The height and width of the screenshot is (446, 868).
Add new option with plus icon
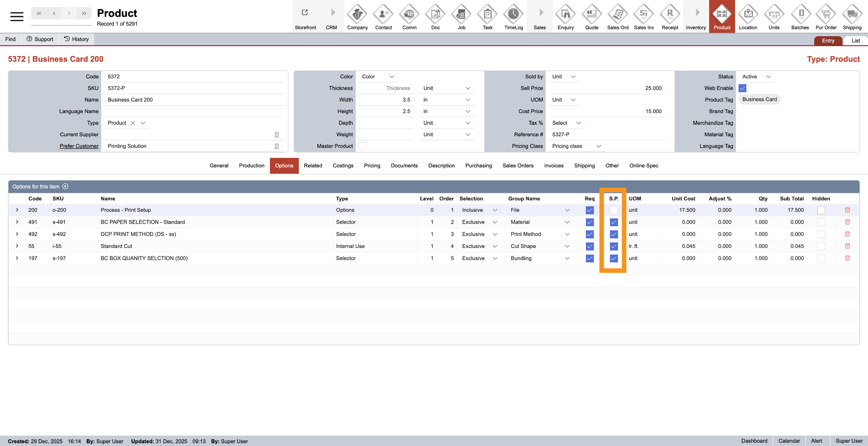pos(66,187)
